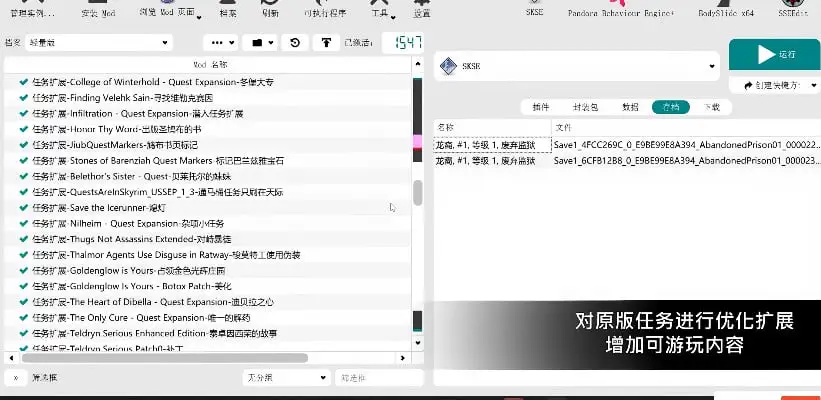Screen dimensions: 821x400
Task: Switch to the 数据 data tab
Action: tap(630, 107)
